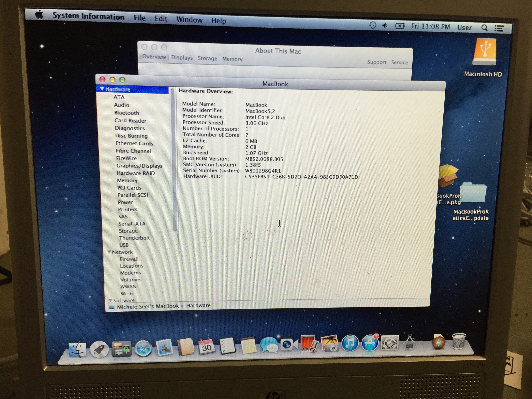Open the Edit menu
Viewport: 532px width, 399px height.
coord(161,19)
